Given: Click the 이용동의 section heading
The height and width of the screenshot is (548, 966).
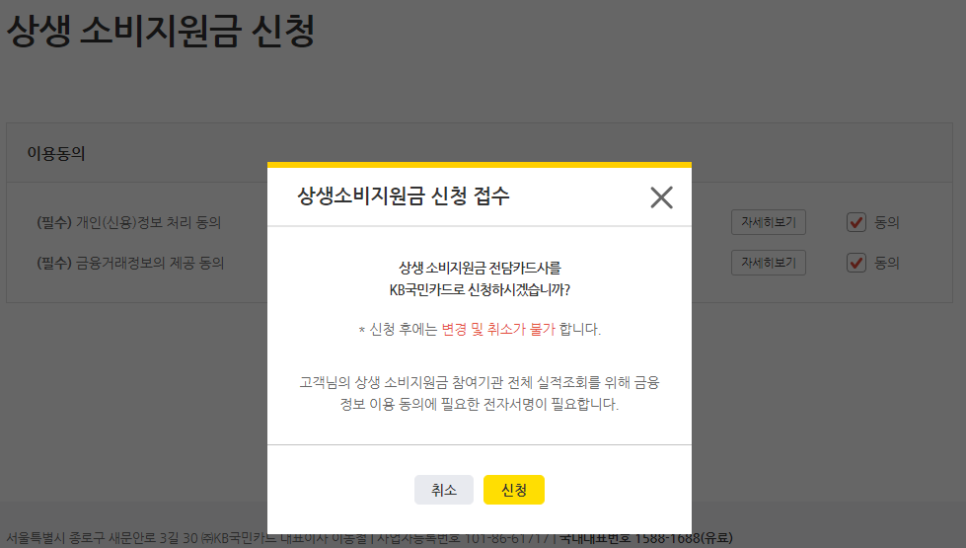Looking at the screenshot, I should tap(56, 153).
